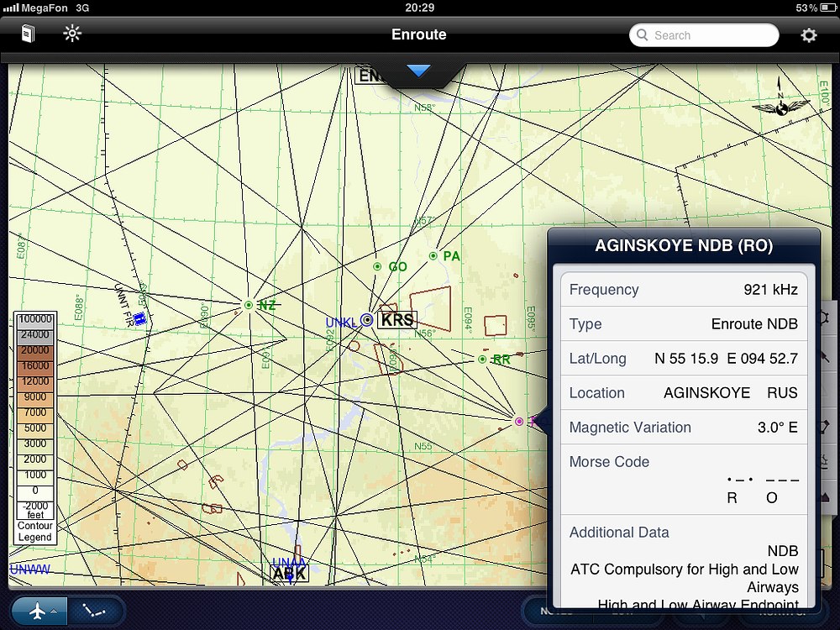Tap the Contour Legend elevation scale

pos(35,427)
